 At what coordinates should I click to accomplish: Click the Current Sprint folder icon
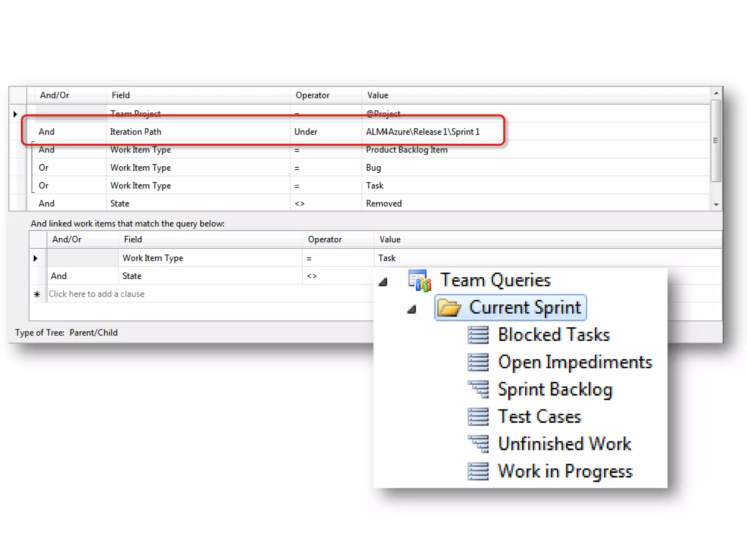click(x=449, y=308)
